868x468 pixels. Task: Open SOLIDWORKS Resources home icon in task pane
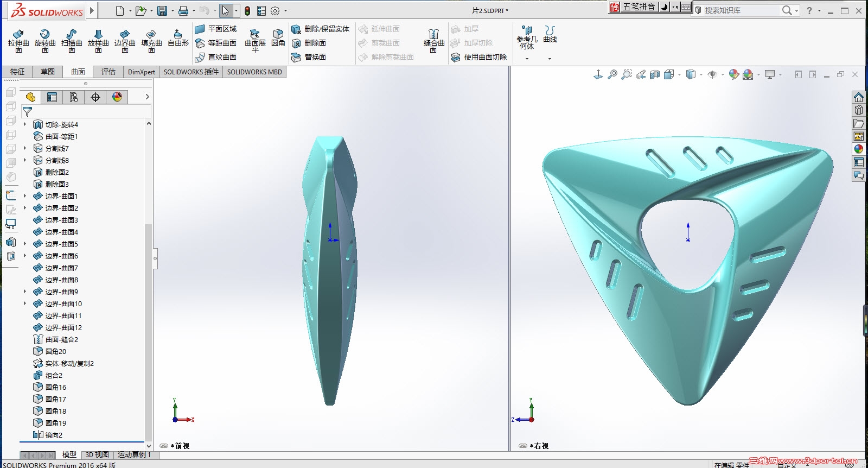click(x=858, y=97)
